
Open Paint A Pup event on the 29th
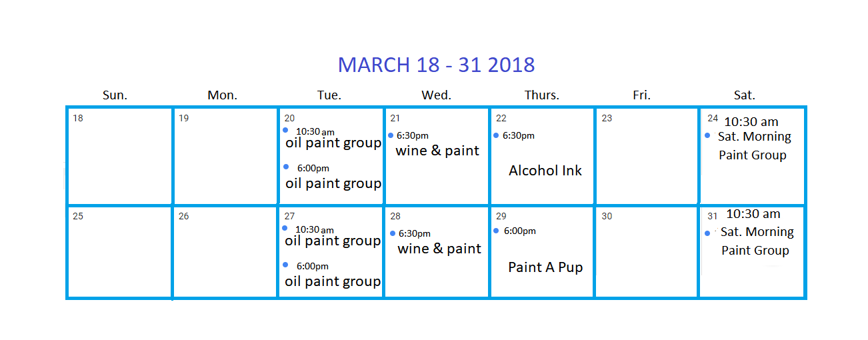(545, 267)
